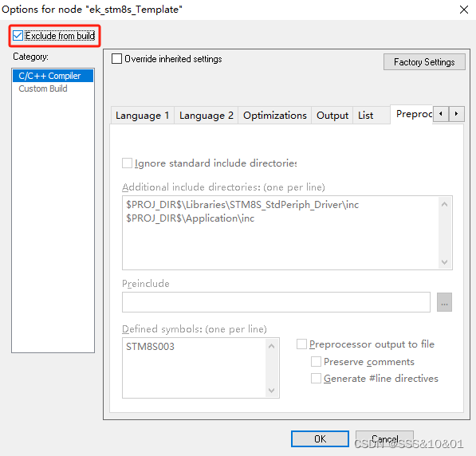The image size is (476, 456).
Task: Select C/C++ Compiler category
Action: click(x=53, y=76)
